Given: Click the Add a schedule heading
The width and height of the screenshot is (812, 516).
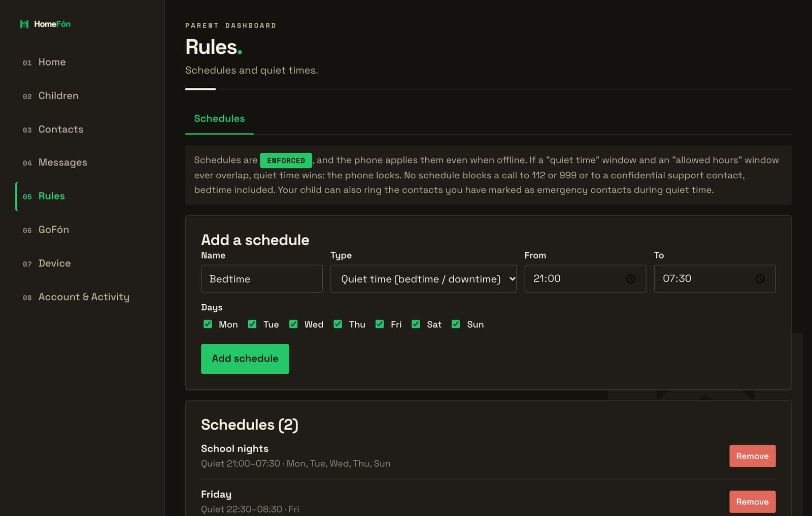Looking at the screenshot, I should [255, 240].
